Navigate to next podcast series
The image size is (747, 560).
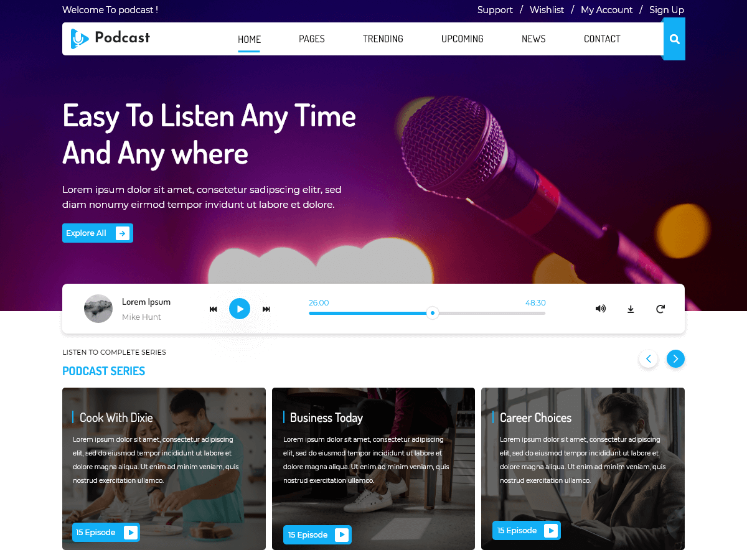click(x=675, y=358)
